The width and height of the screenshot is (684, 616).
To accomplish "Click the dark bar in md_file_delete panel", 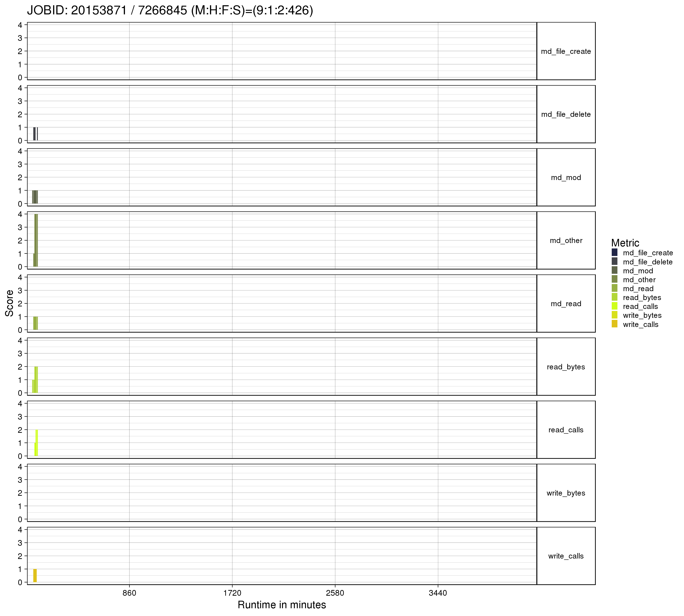I will 34,134.
